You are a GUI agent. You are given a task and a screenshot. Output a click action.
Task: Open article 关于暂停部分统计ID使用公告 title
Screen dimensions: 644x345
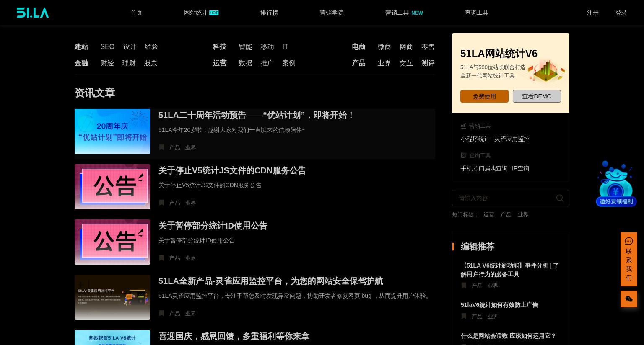click(x=213, y=226)
